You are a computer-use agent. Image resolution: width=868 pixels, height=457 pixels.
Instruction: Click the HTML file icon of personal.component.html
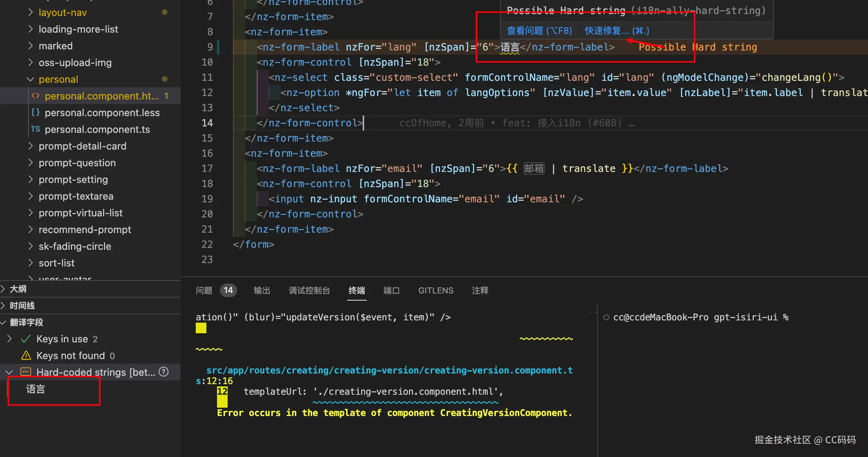point(35,96)
